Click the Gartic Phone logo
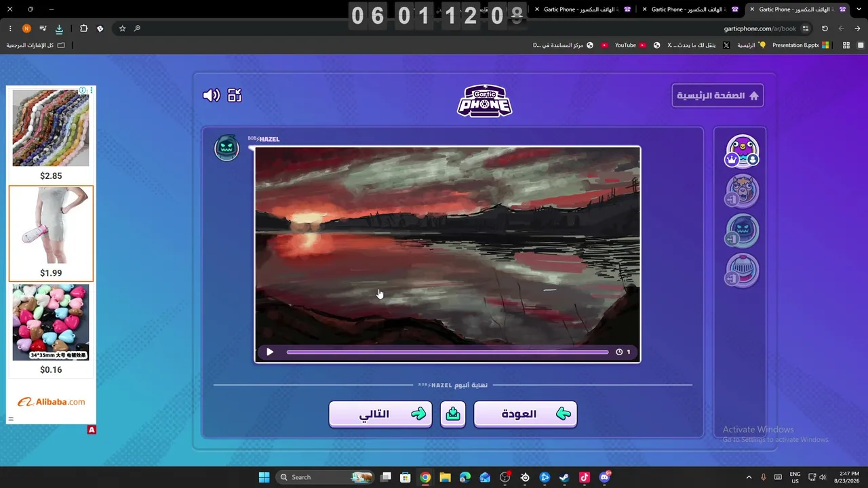This screenshot has height=488, width=868. pos(484,101)
